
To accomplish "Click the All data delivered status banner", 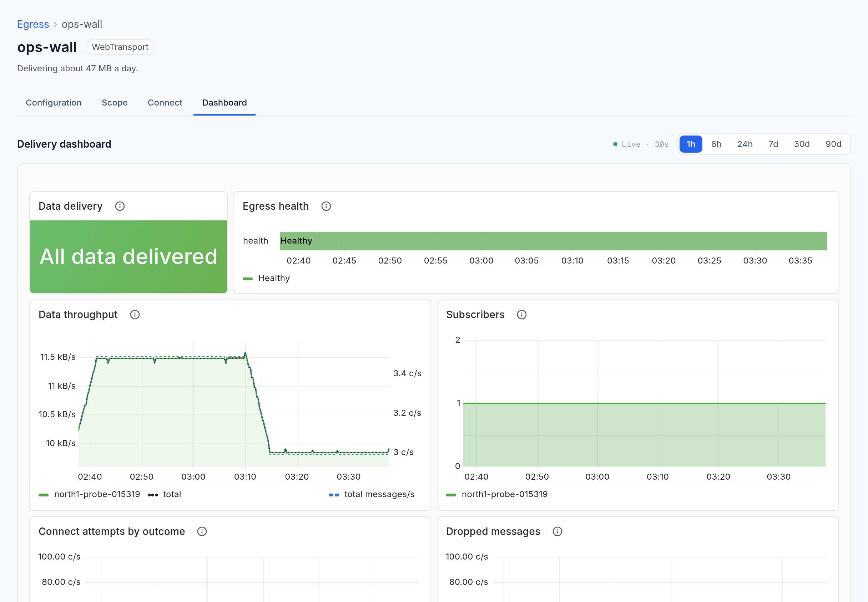I will tap(128, 257).
